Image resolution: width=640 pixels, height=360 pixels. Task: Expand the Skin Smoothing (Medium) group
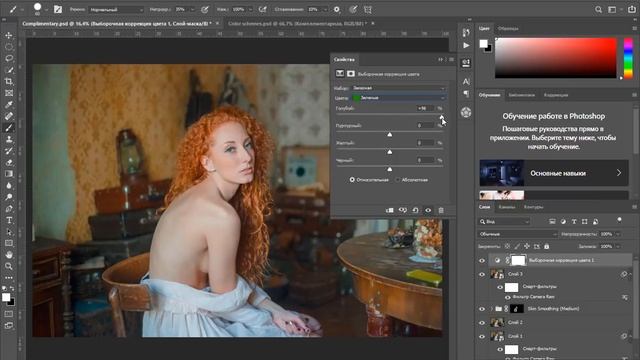pos(491,309)
